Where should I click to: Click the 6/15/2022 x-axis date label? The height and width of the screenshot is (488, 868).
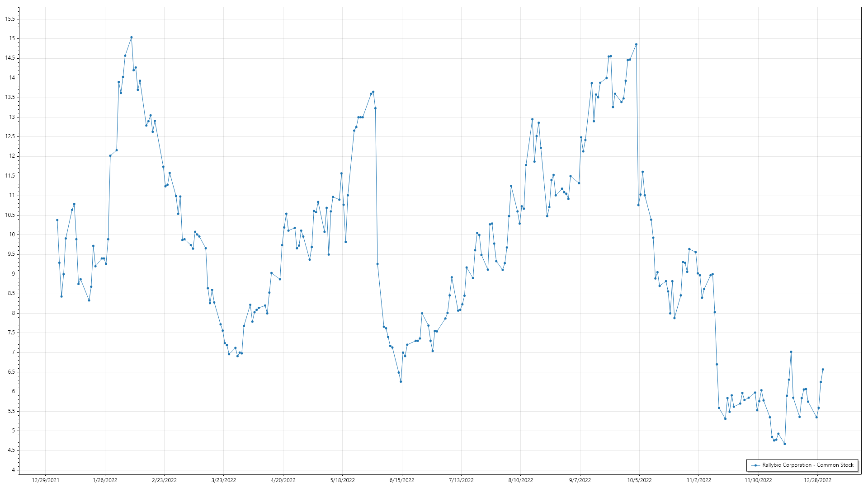coord(402,480)
